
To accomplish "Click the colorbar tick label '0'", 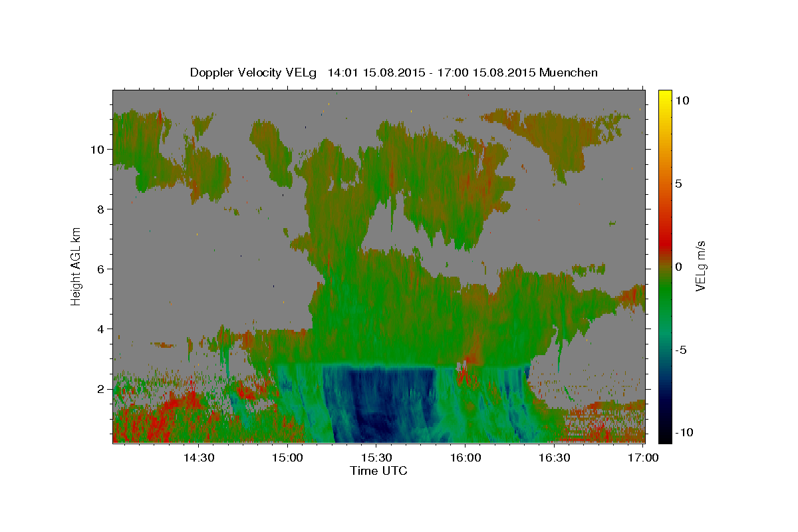I will [678, 267].
